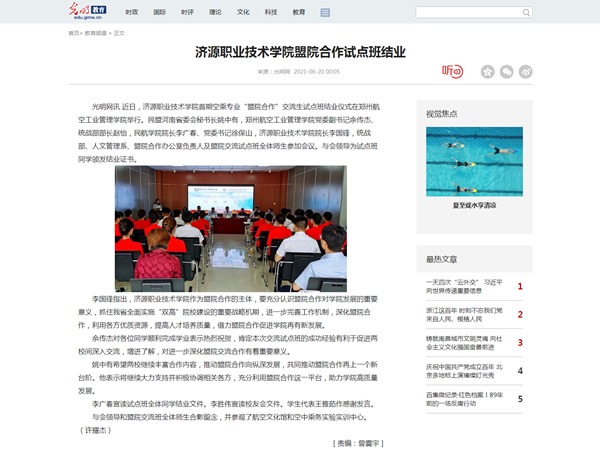Click the 光明网 source link
The width and height of the screenshot is (600, 459).
(x=282, y=72)
